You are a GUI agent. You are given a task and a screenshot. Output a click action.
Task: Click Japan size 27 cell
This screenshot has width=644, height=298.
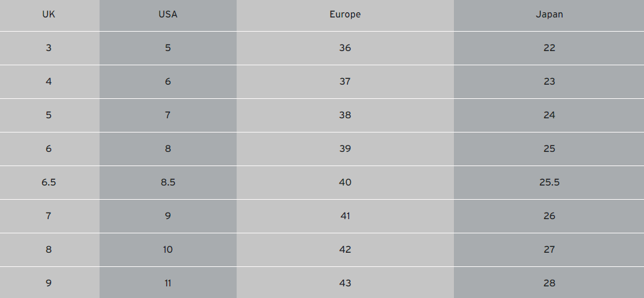click(549, 250)
